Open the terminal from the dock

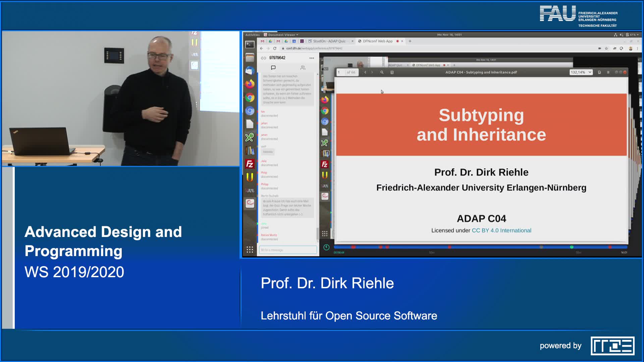pyautogui.click(x=250, y=44)
